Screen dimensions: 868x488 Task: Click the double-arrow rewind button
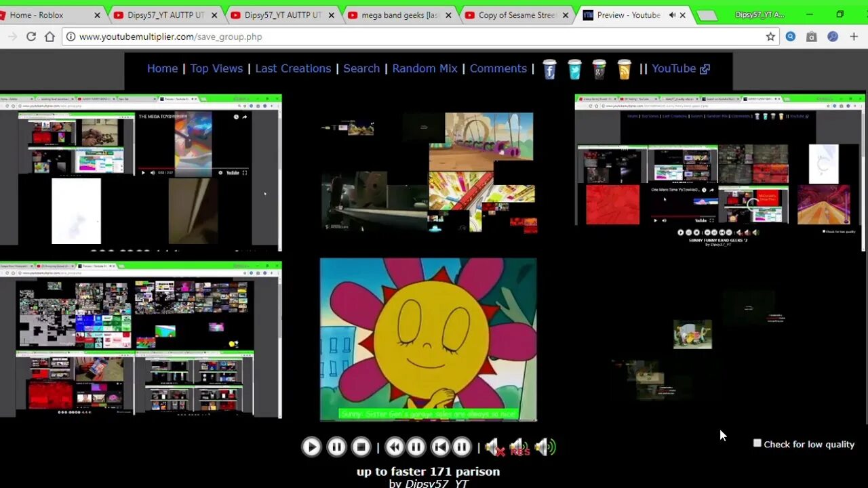[395, 447]
